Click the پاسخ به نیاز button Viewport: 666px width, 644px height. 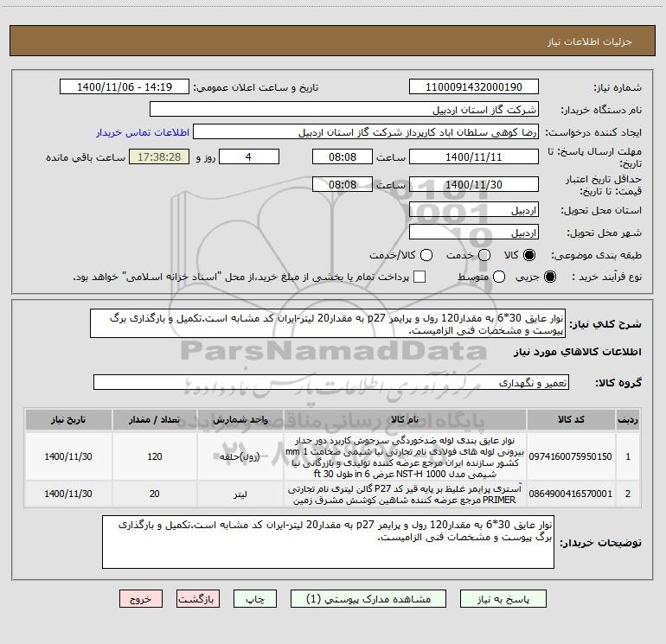(x=503, y=599)
